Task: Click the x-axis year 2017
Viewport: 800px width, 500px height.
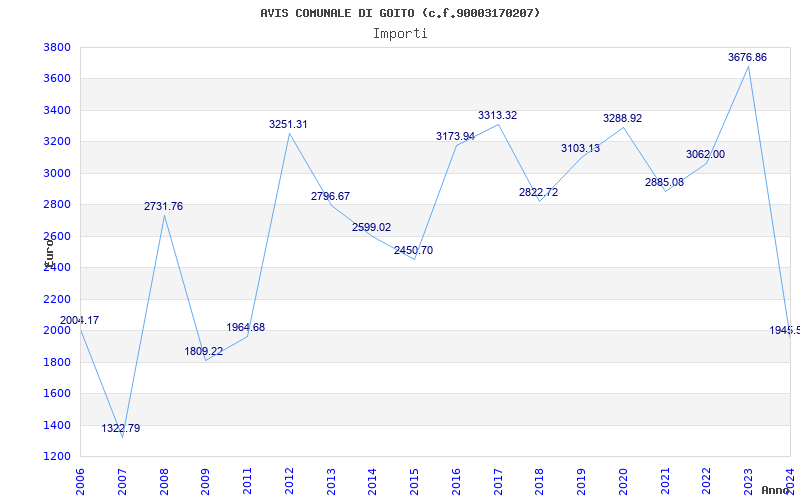Action: tap(498, 482)
